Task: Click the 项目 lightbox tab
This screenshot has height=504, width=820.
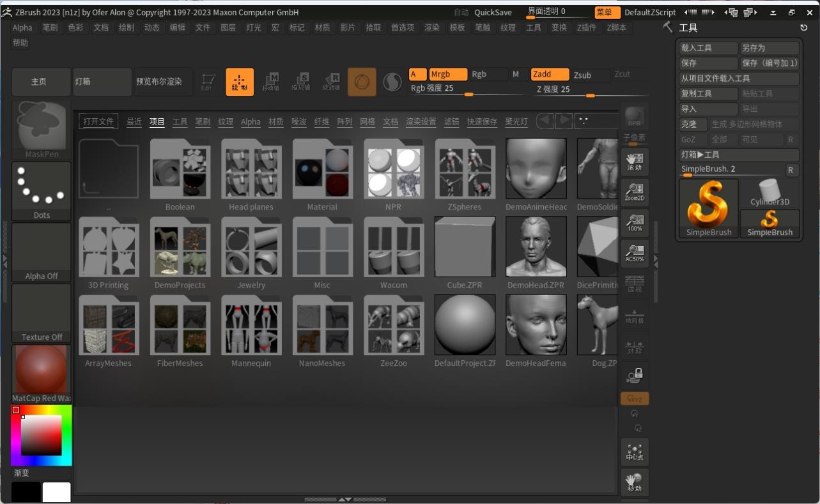Action: click(157, 121)
